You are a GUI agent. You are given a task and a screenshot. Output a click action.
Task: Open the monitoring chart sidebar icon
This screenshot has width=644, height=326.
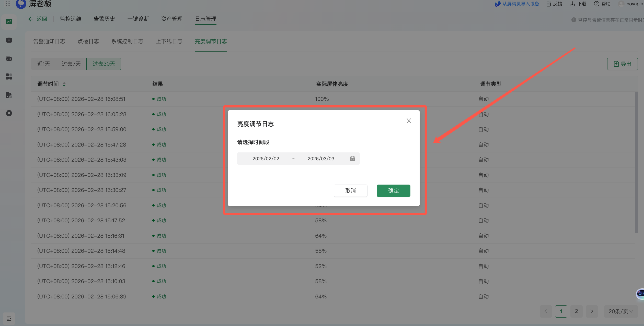(9, 22)
